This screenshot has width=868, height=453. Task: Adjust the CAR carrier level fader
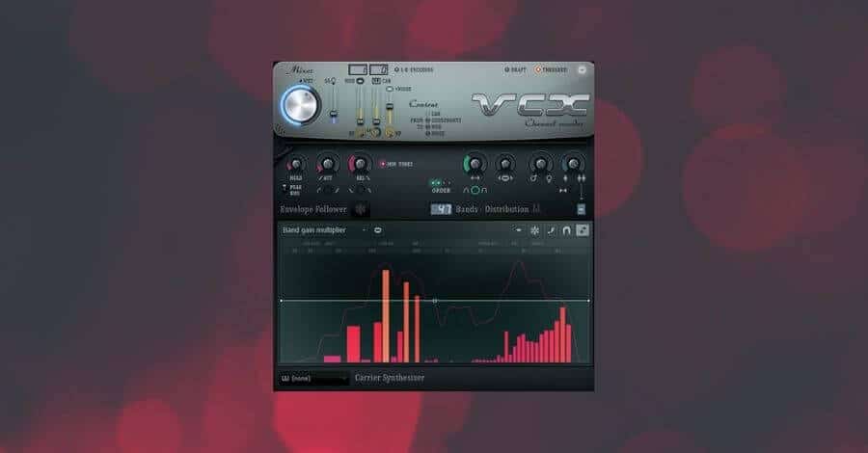pos(376,120)
